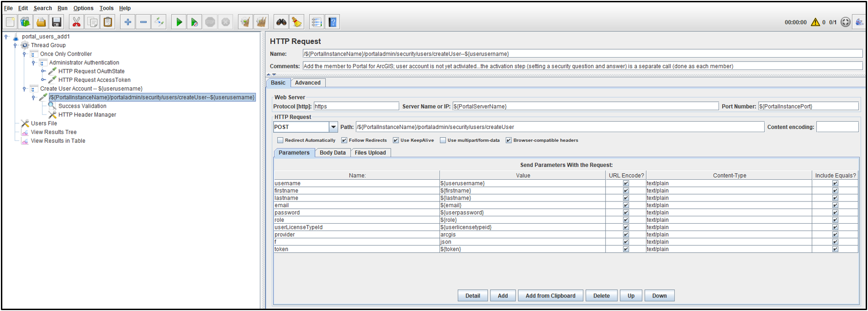Screen dimensions: 868x311
Task: Collapse Create User Account controller node
Action: tap(24, 89)
